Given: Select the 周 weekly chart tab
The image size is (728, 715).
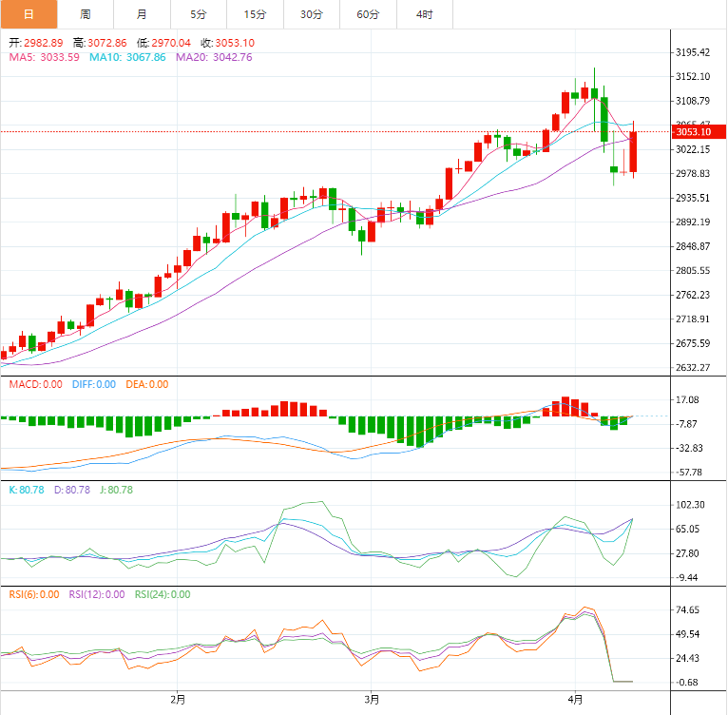Looking at the screenshot, I should (86, 14).
